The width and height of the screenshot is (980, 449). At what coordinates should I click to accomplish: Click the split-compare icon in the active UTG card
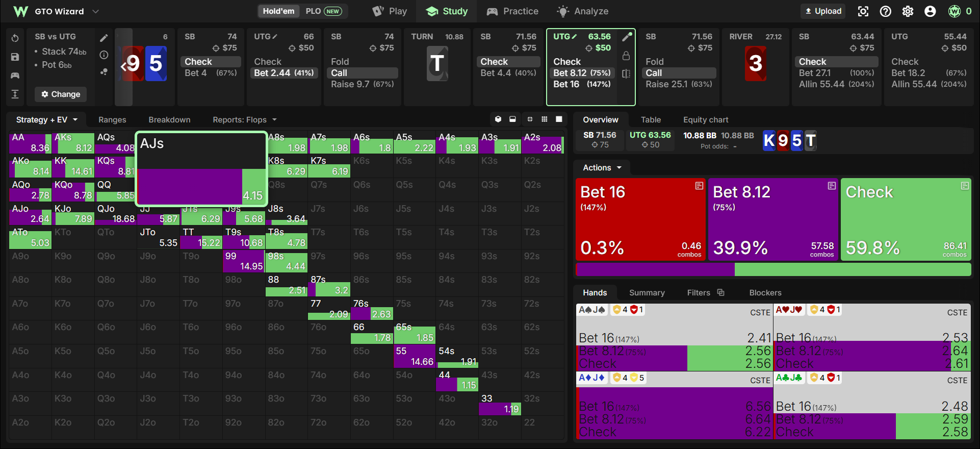626,73
